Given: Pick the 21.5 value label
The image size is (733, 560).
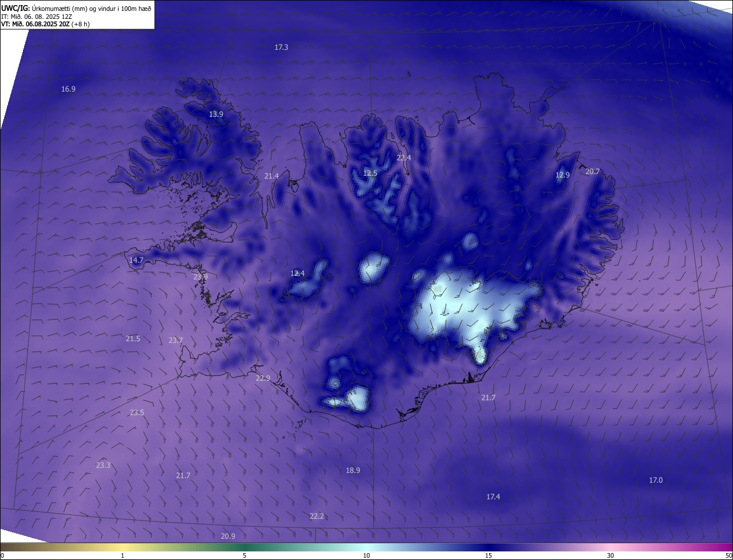Looking at the screenshot, I should [133, 339].
